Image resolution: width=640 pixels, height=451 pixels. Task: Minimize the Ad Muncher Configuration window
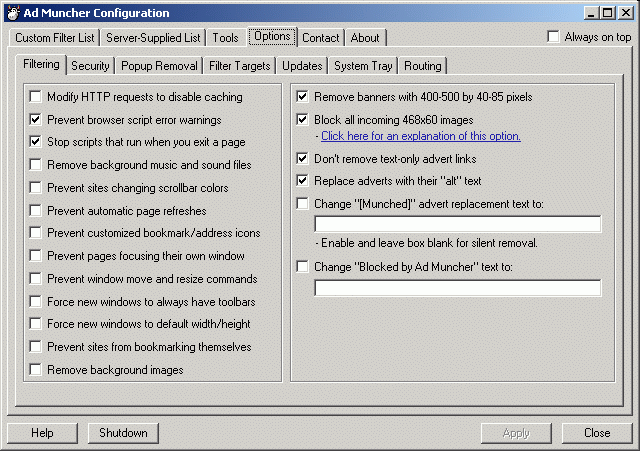(591, 13)
